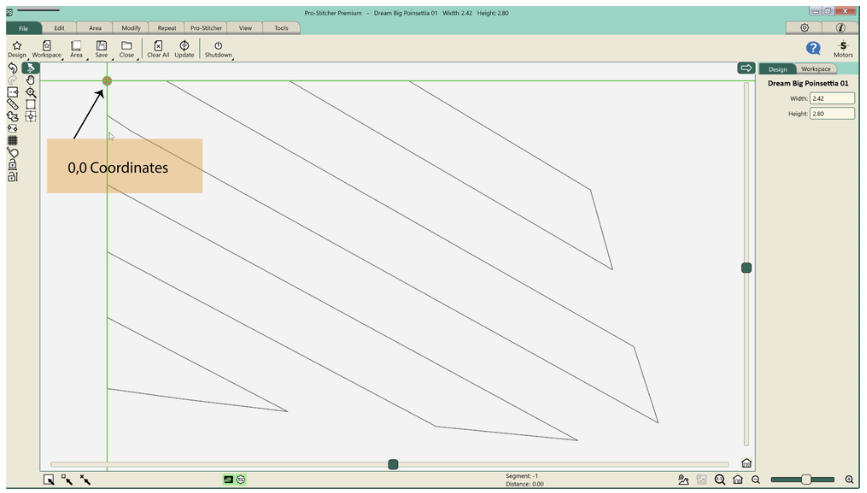Image resolution: width=867 pixels, height=493 pixels.
Task: Open the Modify ribbon tab
Action: (x=130, y=28)
